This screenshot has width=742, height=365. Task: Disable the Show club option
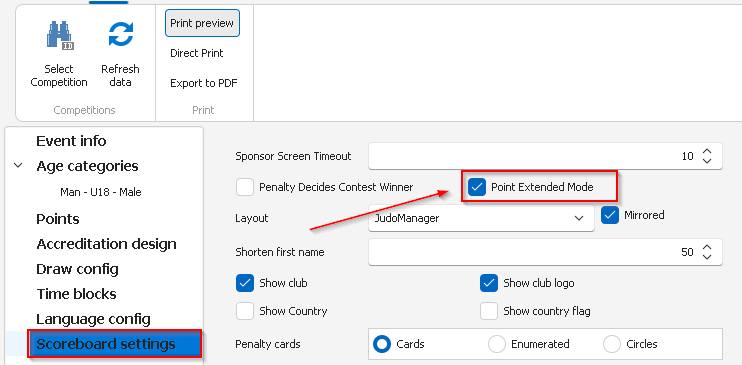click(245, 283)
